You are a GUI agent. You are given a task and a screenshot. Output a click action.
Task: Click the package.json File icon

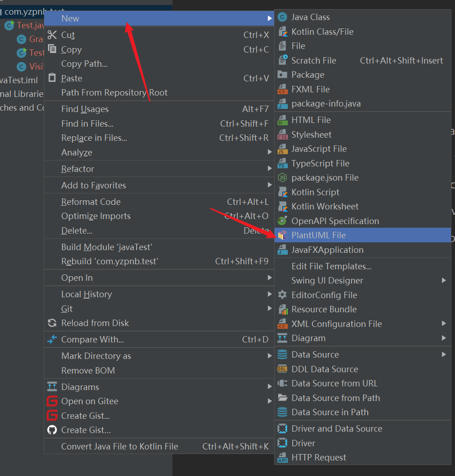[x=282, y=177]
